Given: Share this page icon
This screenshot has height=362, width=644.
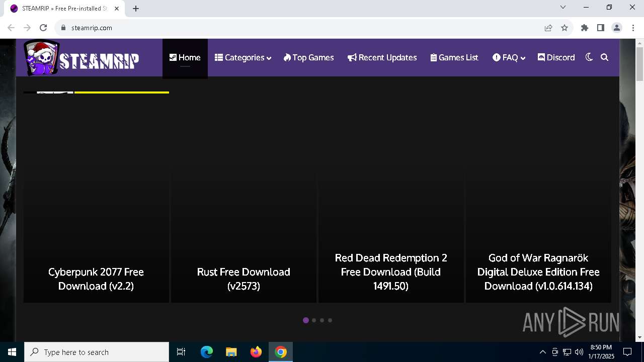Looking at the screenshot, I should pos(548,28).
